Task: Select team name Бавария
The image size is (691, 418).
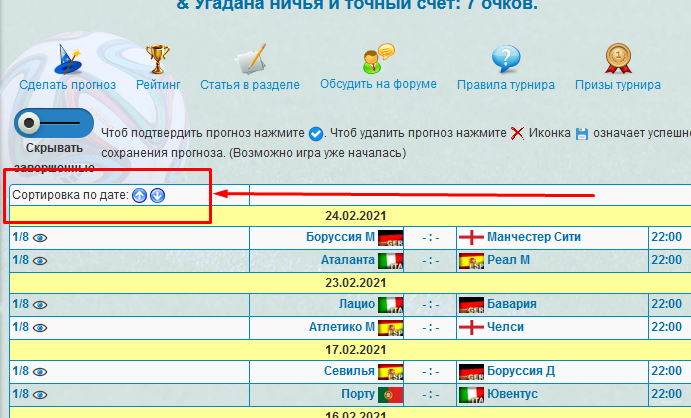Action: (512, 304)
